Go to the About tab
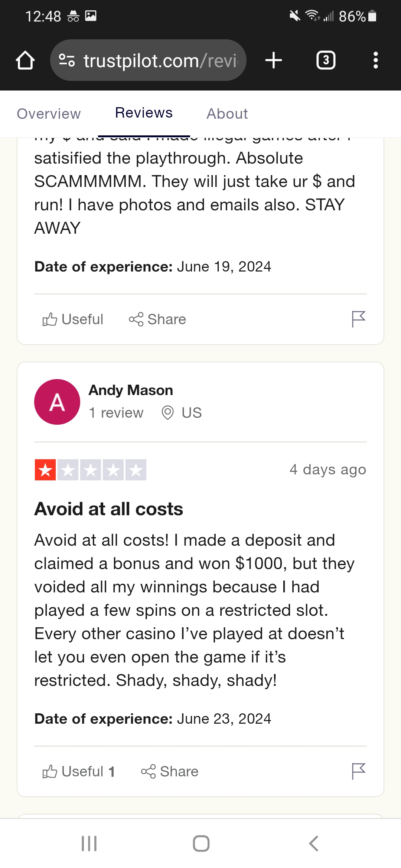The height and width of the screenshot is (868, 401). (227, 114)
